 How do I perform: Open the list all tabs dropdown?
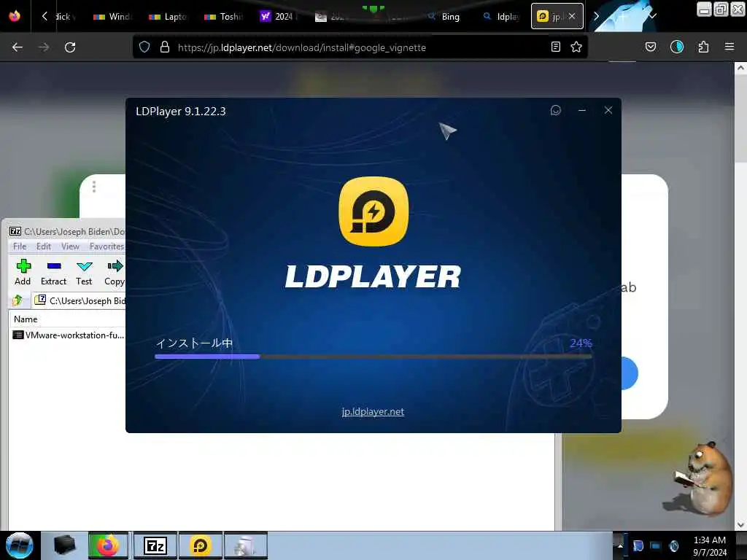(x=653, y=16)
